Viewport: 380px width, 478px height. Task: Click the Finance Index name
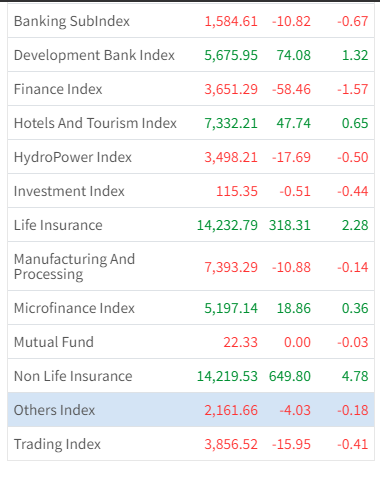(x=58, y=89)
